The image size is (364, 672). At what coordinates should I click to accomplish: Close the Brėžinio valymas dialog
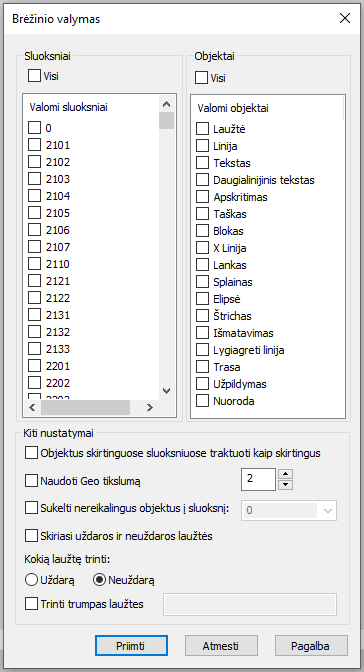click(345, 18)
